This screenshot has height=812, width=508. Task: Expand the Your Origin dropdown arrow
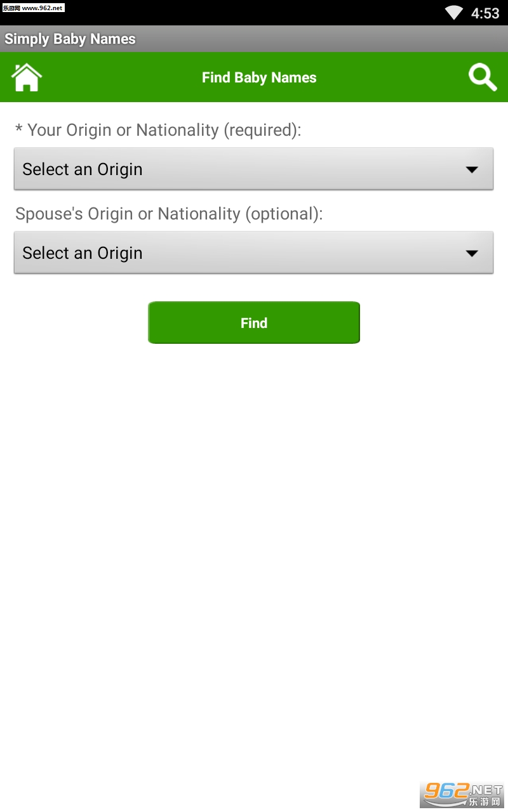pyautogui.click(x=471, y=169)
